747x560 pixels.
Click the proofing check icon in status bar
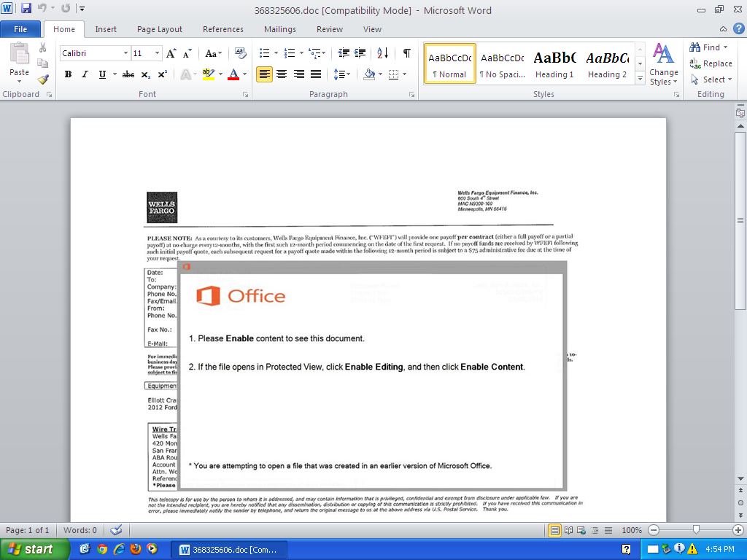(x=116, y=530)
